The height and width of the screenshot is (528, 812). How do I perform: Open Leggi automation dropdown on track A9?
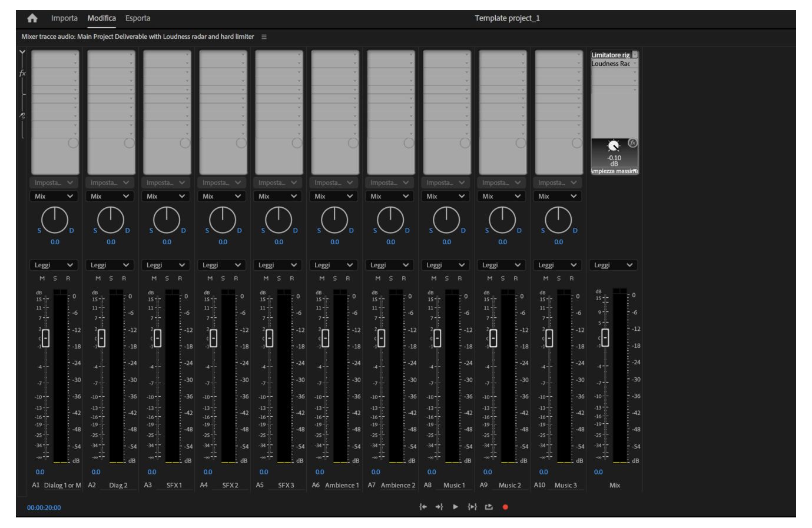501,265
